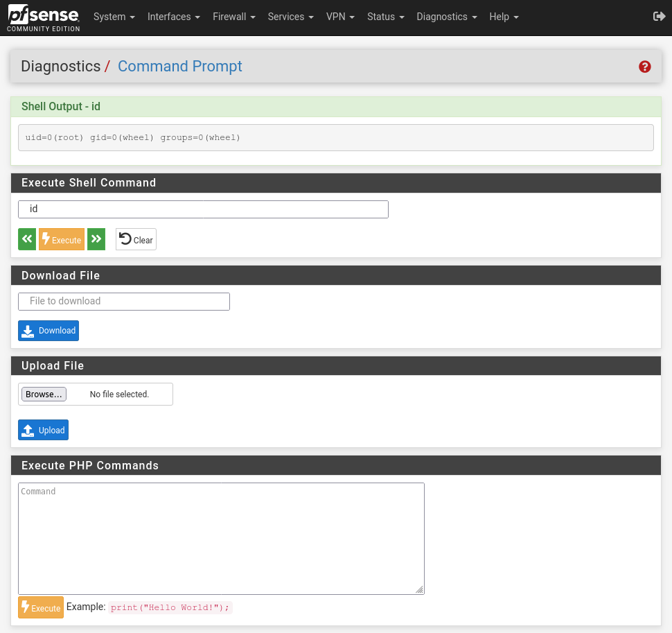Click the logout icon in top bar
Screen dimensions: 672x633
pos(659,17)
